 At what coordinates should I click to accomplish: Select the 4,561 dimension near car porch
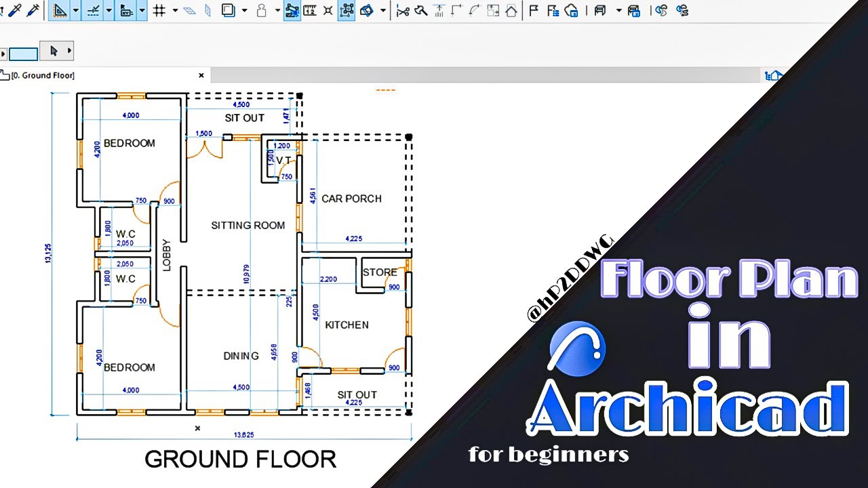pos(312,197)
